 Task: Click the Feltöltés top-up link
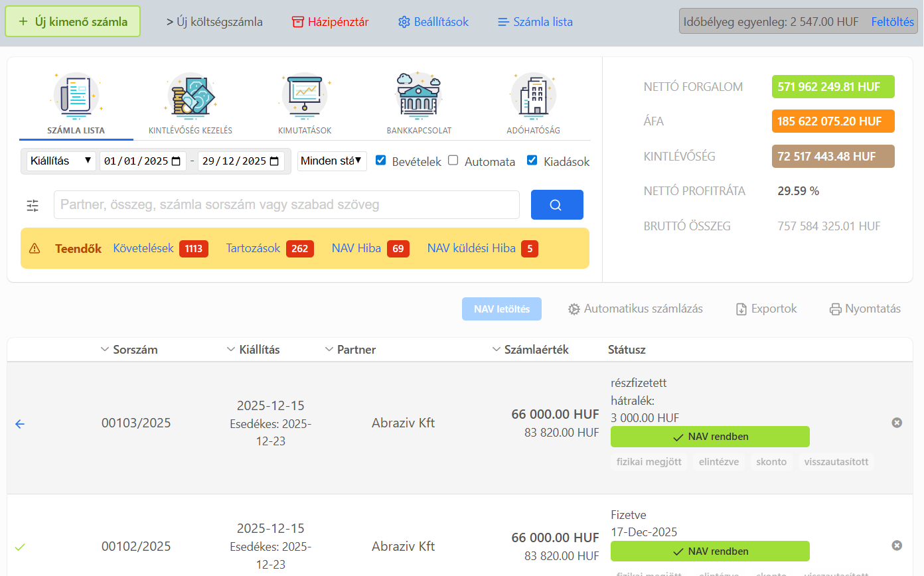pos(892,22)
